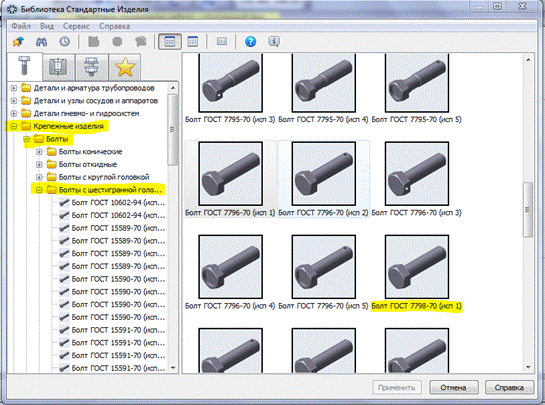
Task: Collapse the Крепежные изделия folder
Action: (x=14, y=126)
